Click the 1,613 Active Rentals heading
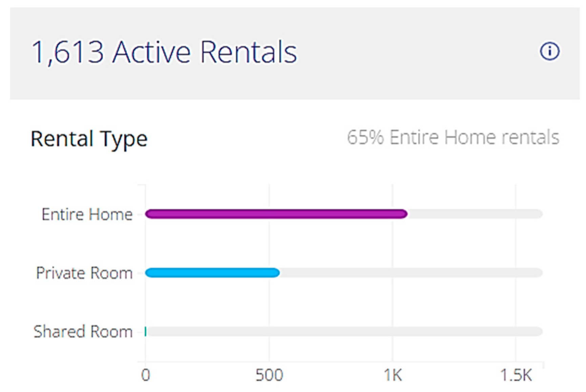Viewport: 586px width, 392px height. pos(164,52)
